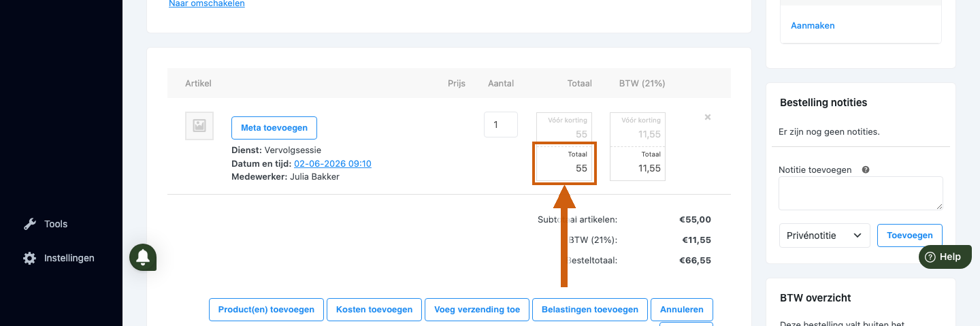980x326 pixels.
Task: Open the Help widget
Action: pyautogui.click(x=945, y=257)
